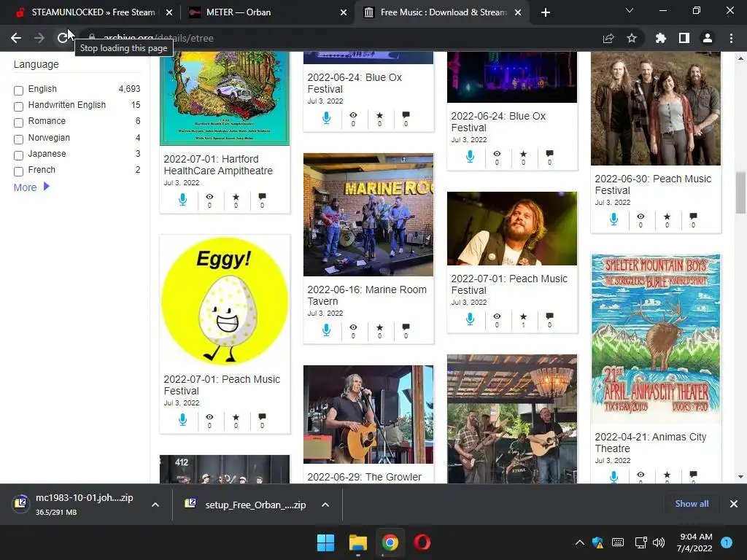Open the taskbar clock showing 9:04 AM

(694, 542)
